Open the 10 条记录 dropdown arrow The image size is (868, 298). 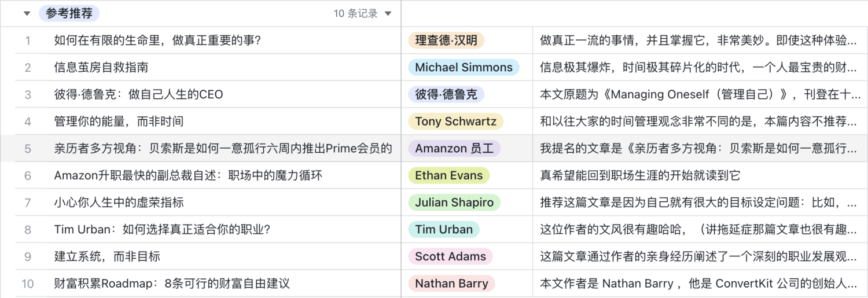[x=388, y=14]
